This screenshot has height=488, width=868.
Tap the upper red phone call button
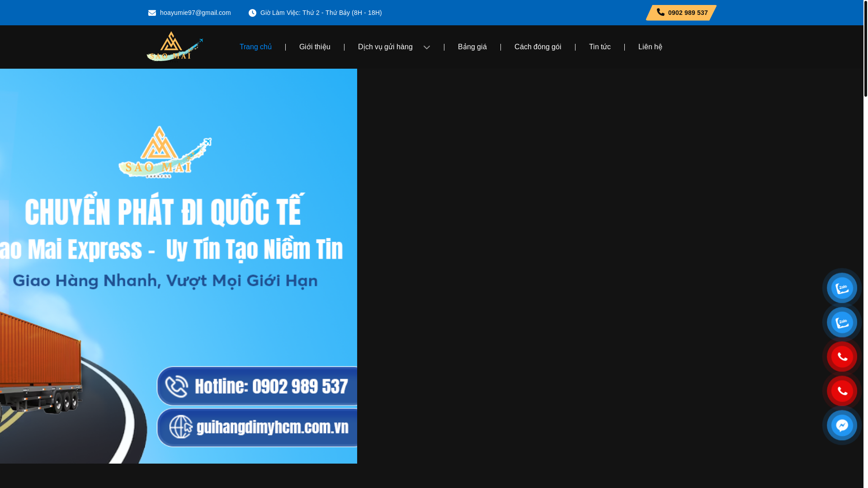click(x=842, y=357)
